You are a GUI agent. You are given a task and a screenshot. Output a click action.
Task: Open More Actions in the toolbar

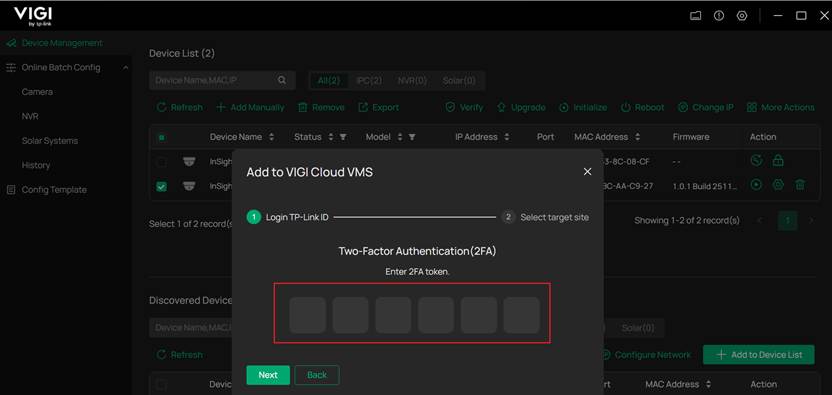tap(780, 107)
